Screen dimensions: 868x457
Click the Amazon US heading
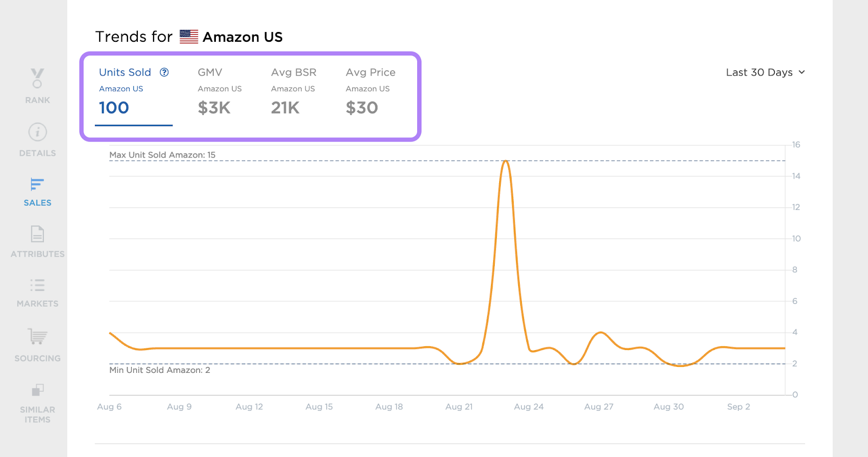(x=242, y=37)
